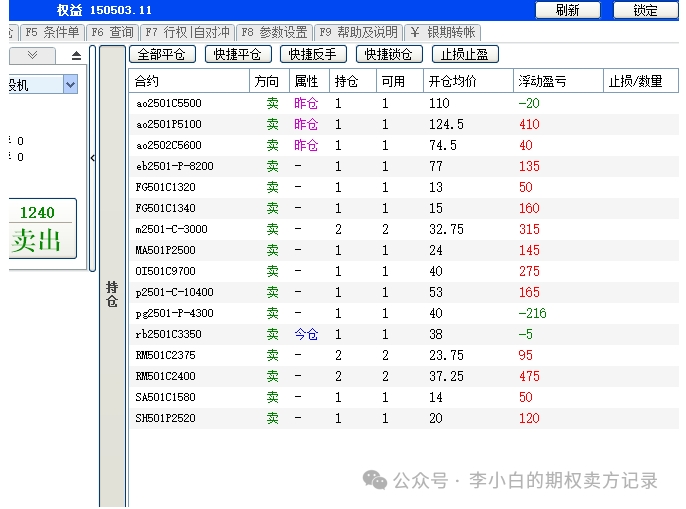Click the eject-style up triangle icon
This screenshot has height=509, width=686.
coord(76,56)
